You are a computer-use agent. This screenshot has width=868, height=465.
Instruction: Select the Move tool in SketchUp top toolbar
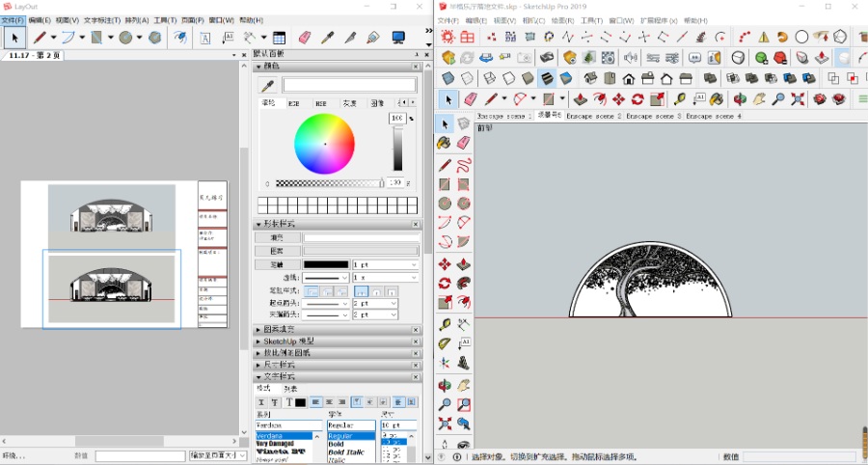click(618, 99)
